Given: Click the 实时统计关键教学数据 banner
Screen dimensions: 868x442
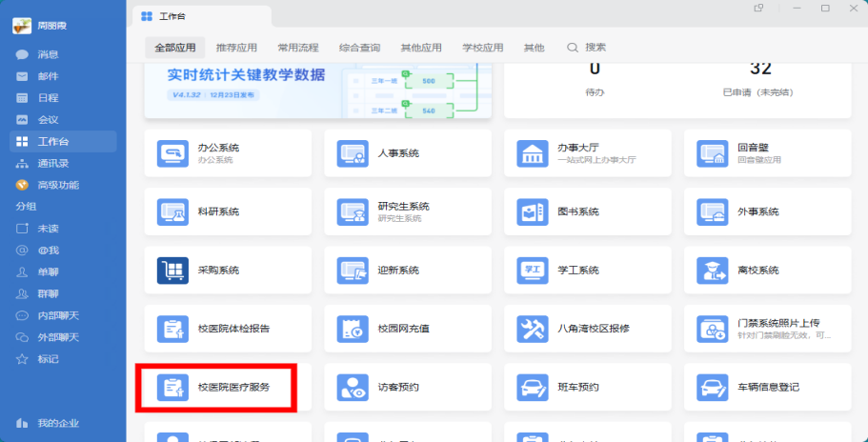Looking at the screenshot, I should (317, 88).
